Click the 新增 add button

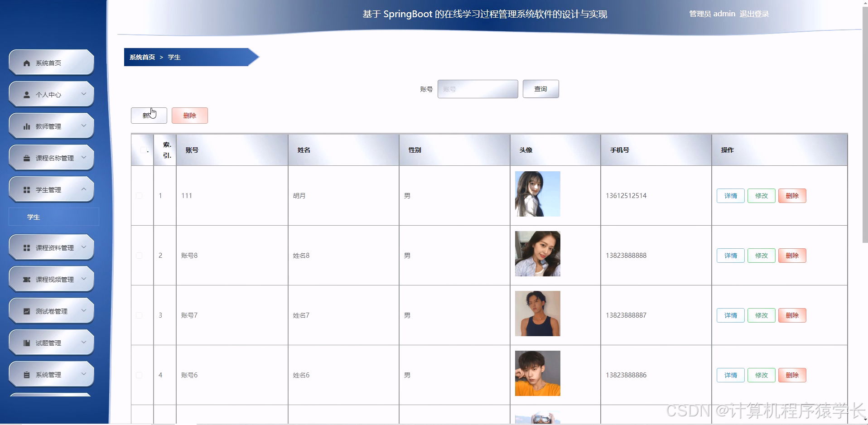tap(149, 116)
